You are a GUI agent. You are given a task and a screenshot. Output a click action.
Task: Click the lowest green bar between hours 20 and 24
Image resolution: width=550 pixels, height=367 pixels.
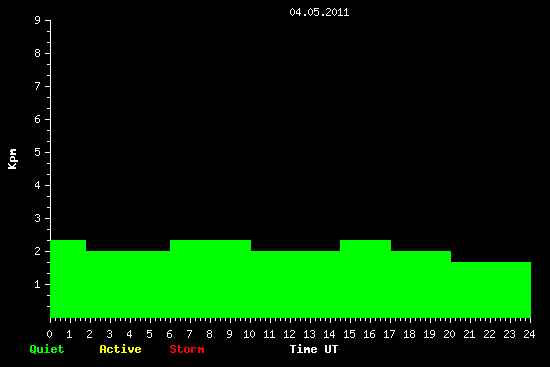point(491,290)
